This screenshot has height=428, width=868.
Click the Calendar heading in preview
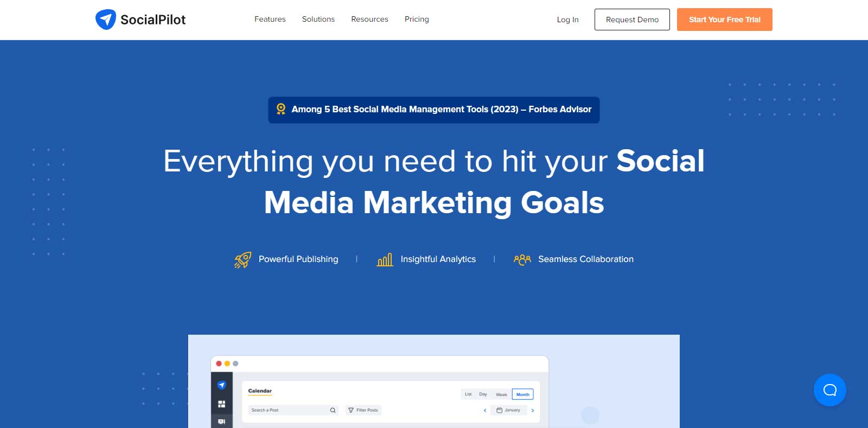click(260, 391)
